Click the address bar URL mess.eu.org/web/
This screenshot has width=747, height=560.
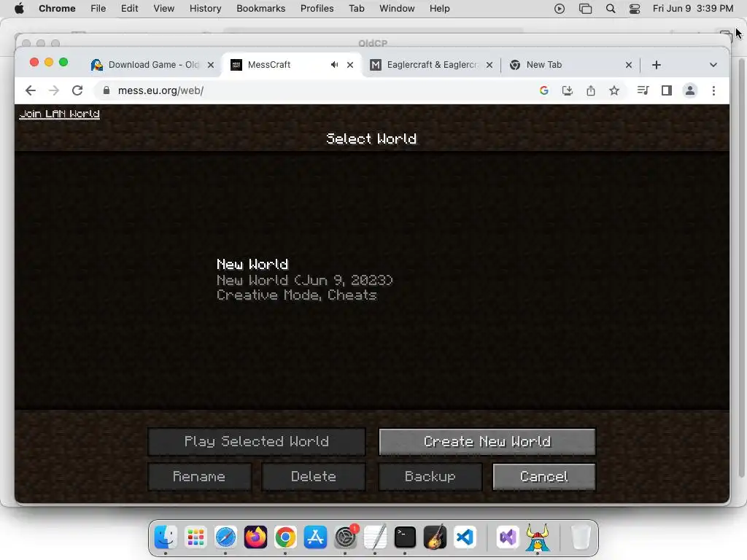[x=160, y=90]
